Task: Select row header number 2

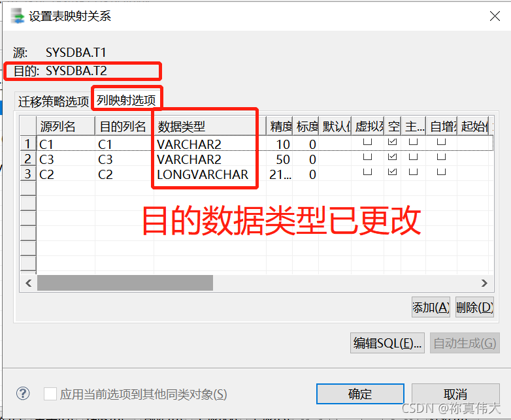Action: pyautogui.click(x=28, y=159)
